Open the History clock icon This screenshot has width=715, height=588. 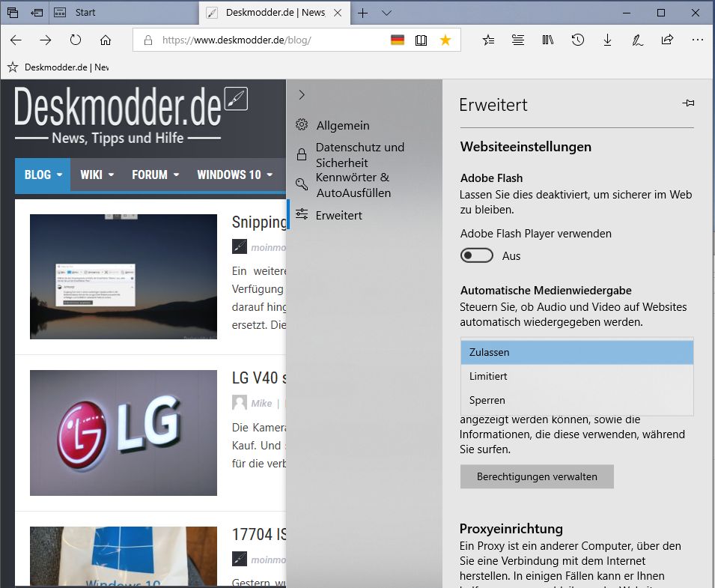(578, 40)
